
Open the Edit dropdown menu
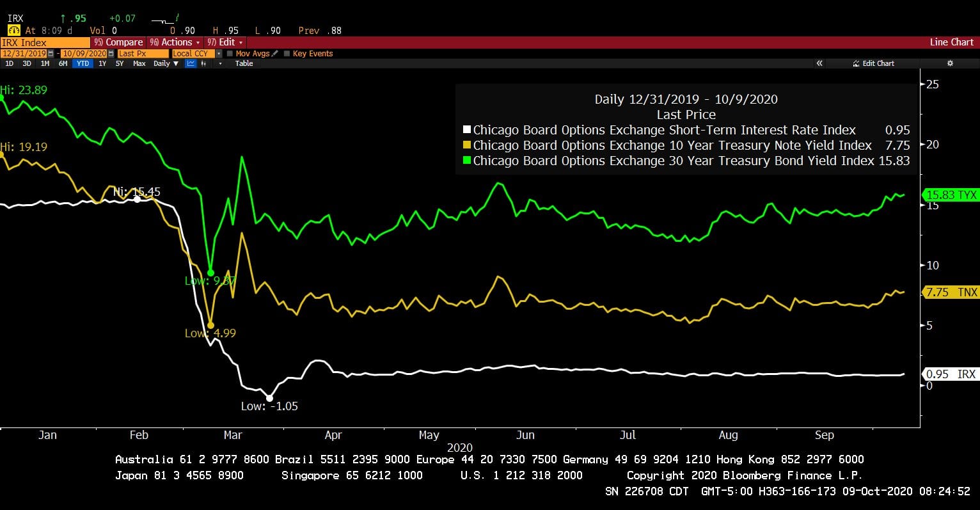(225, 42)
